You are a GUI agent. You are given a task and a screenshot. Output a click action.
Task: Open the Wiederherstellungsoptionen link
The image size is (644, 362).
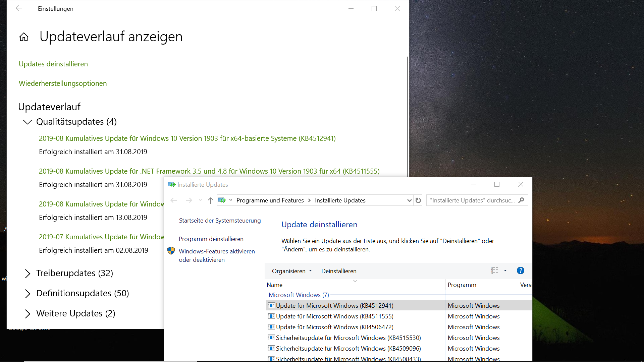[63, 83]
